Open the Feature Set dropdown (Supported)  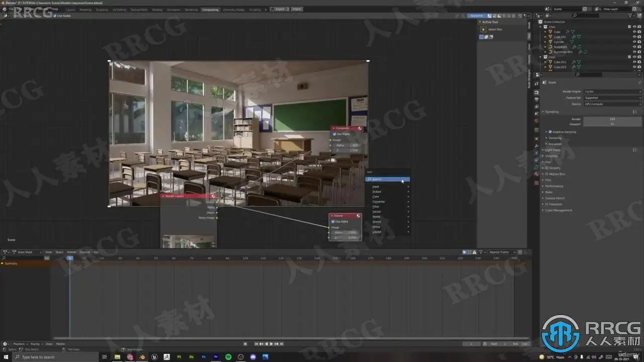coord(613,98)
